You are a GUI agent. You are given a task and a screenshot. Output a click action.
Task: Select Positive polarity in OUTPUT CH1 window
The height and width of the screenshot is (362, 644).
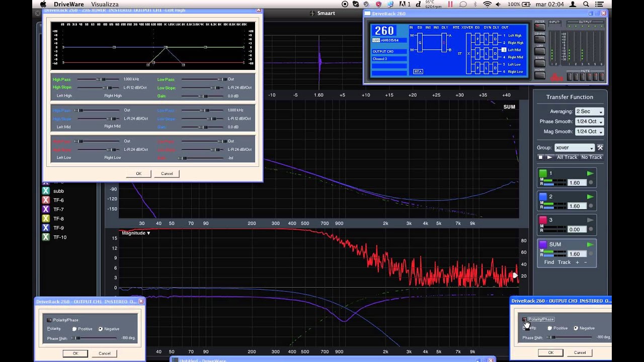point(74,329)
